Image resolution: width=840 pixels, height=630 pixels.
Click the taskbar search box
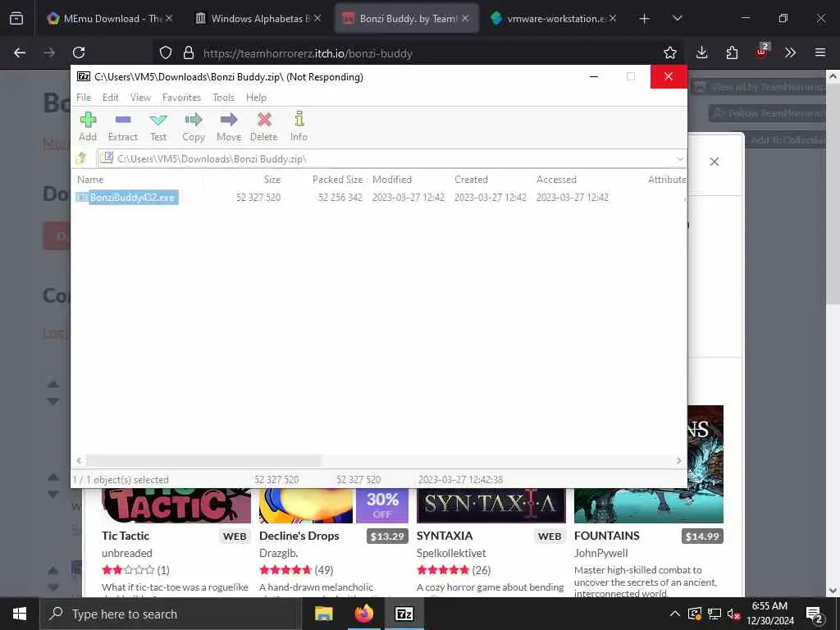pyautogui.click(x=171, y=614)
